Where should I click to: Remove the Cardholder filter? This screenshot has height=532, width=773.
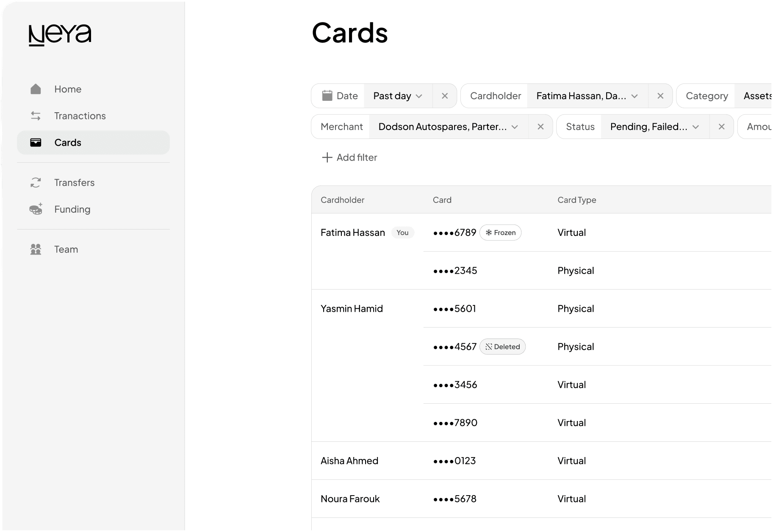coord(660,96)
